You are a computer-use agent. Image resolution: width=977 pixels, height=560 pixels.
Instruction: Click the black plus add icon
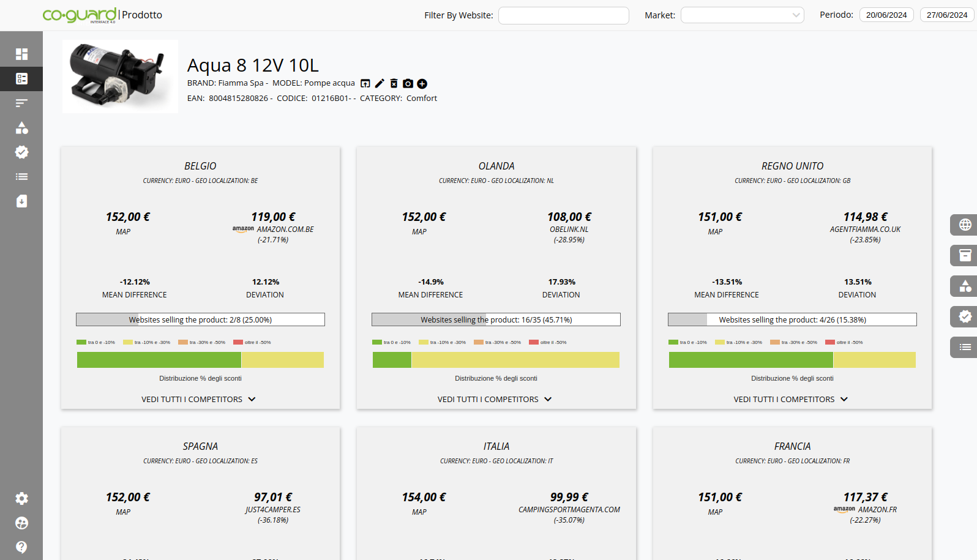(422, 84)
